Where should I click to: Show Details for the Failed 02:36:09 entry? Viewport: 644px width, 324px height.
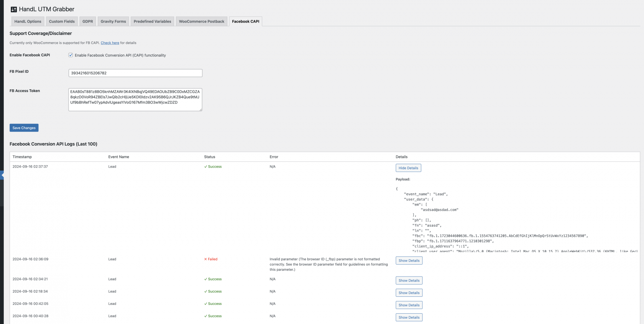pos(409,261)
